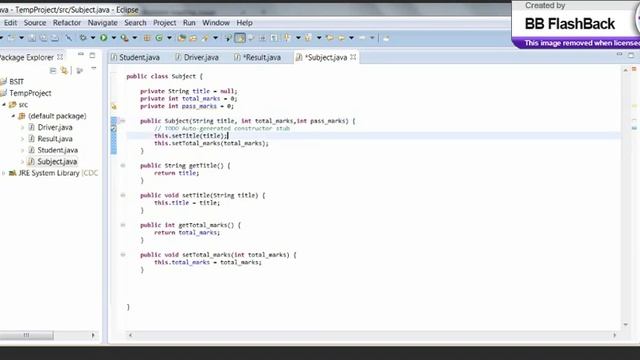Click the External Tools run icon
The image size is (640, 360).
[x=124, y=38]
